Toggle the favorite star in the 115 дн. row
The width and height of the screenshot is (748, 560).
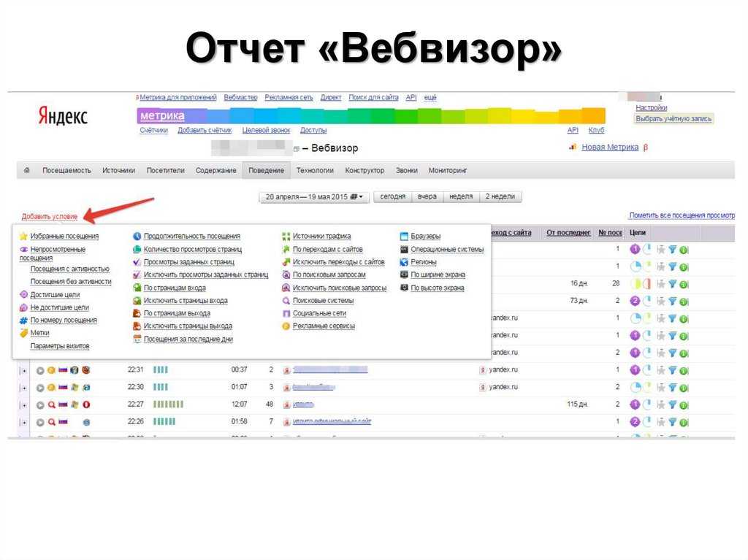click(x=660, y=404)
